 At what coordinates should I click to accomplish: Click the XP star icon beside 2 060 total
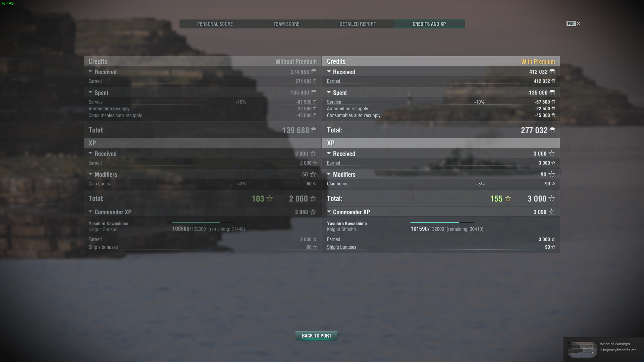pos(313,198)
